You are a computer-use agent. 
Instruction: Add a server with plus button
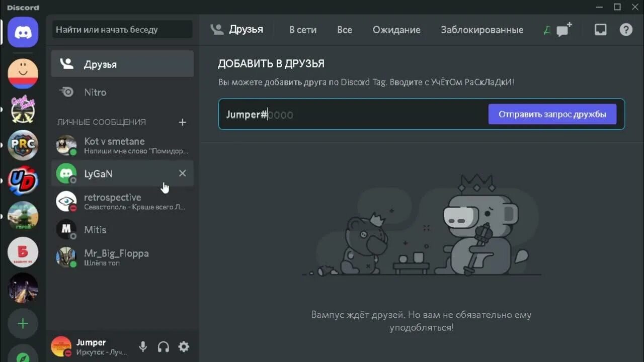23,323
